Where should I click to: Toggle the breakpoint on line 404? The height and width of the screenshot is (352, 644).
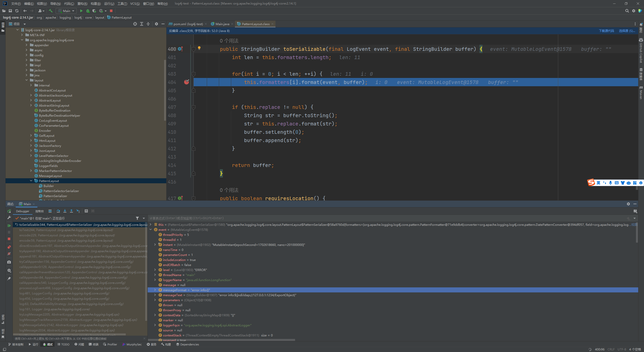tap(186, 82)
